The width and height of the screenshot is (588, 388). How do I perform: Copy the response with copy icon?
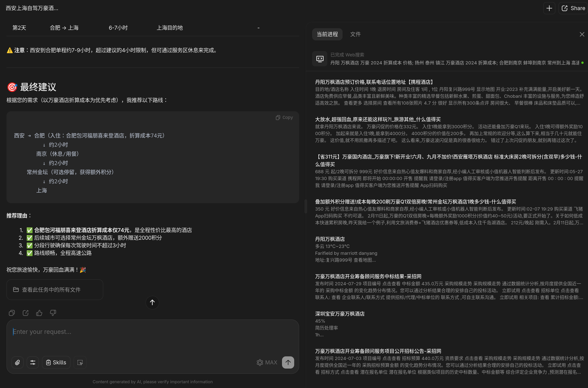click(x=12, y=313)
